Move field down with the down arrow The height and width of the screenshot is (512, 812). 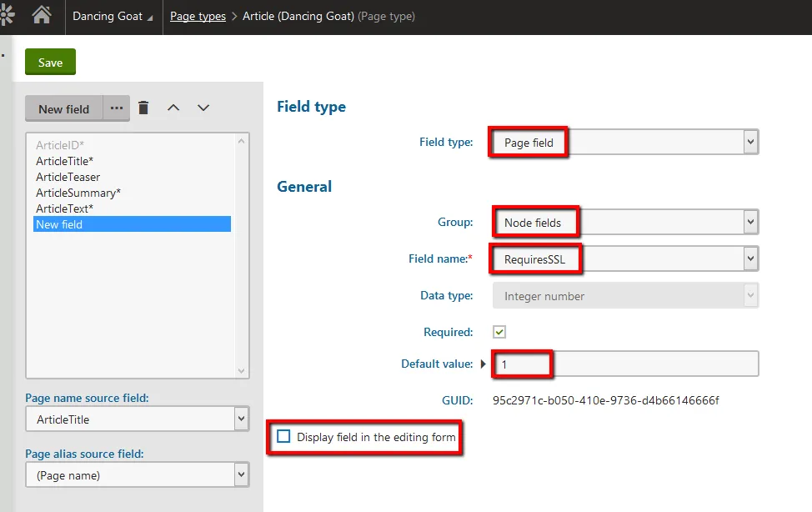203,108
